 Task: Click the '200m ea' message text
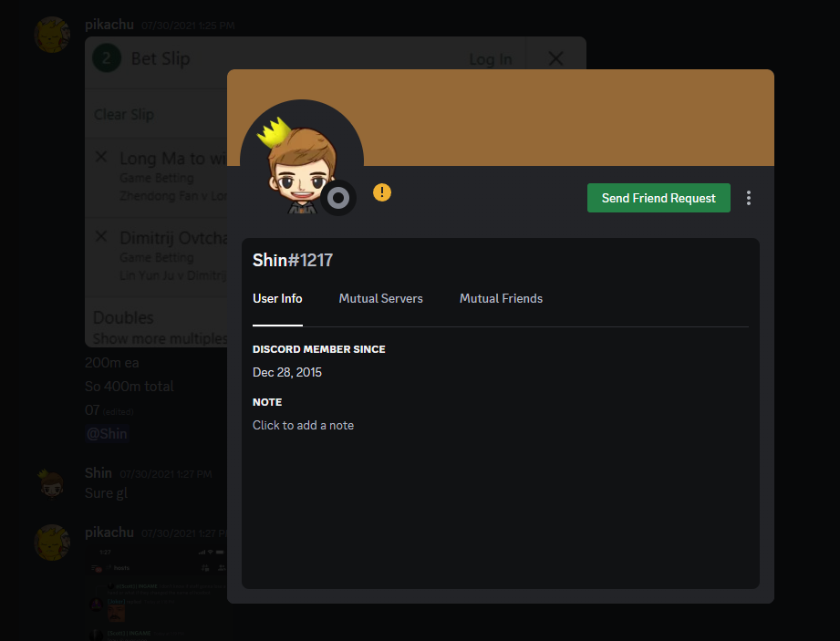(111, 363)
